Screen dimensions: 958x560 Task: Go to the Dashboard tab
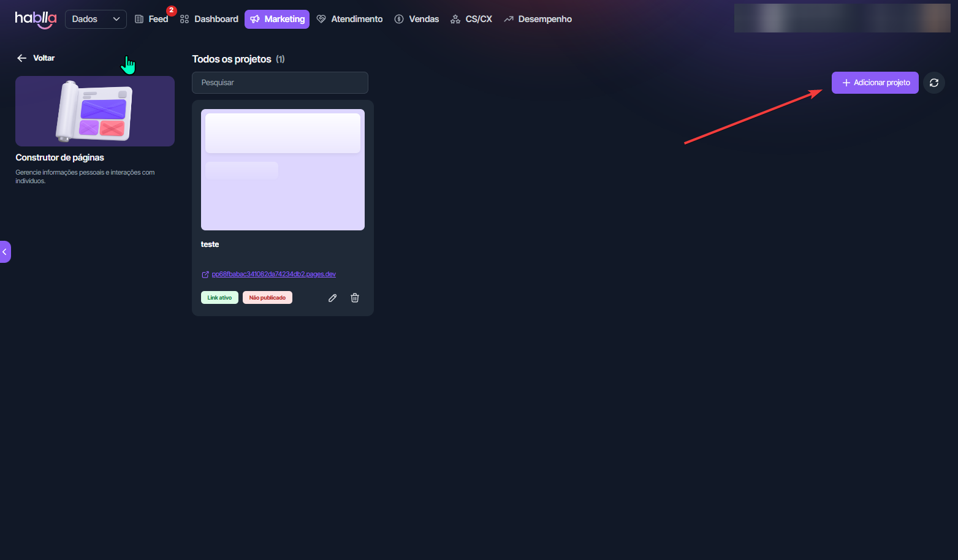[x=210, y=19]
